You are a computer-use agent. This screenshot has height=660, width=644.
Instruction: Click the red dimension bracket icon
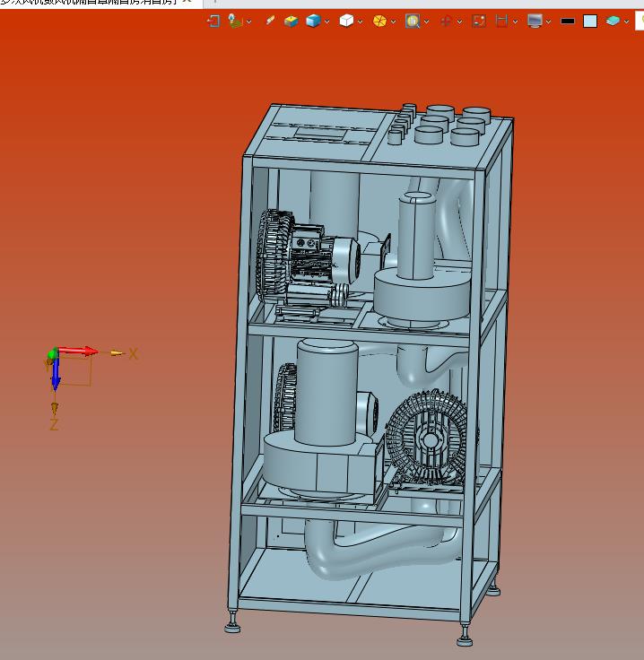point(501,21)
